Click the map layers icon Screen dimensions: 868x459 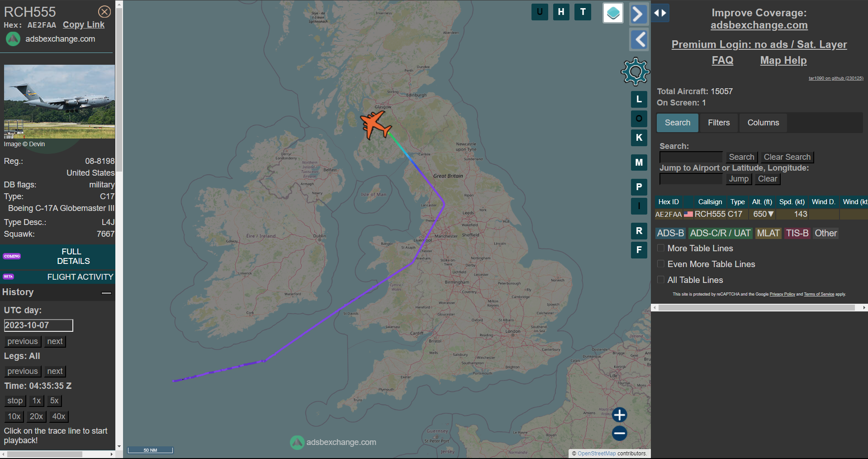tap(613, 13)
